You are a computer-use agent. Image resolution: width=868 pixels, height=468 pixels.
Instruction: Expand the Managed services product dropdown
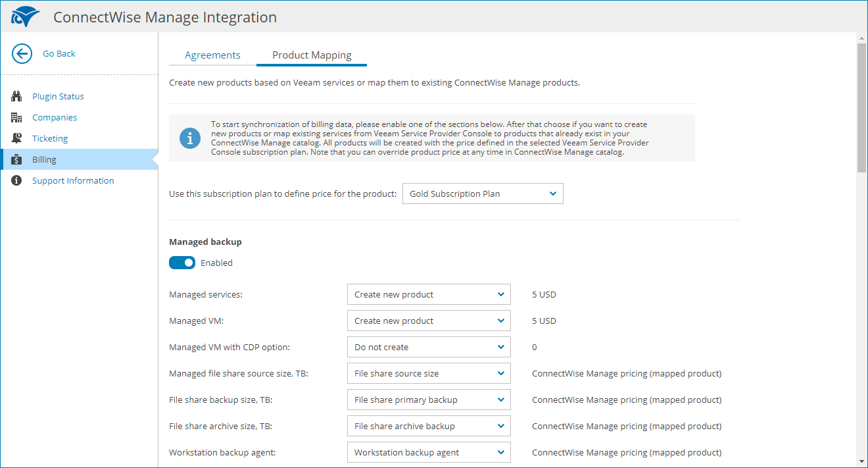(x=429, y=295)
